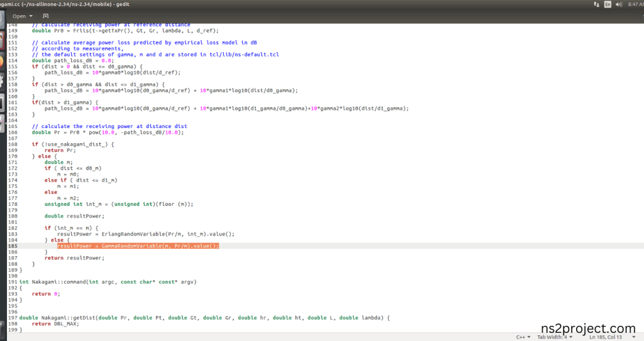Click the 'double Pr0 = Friis' line

coord(125,31)
